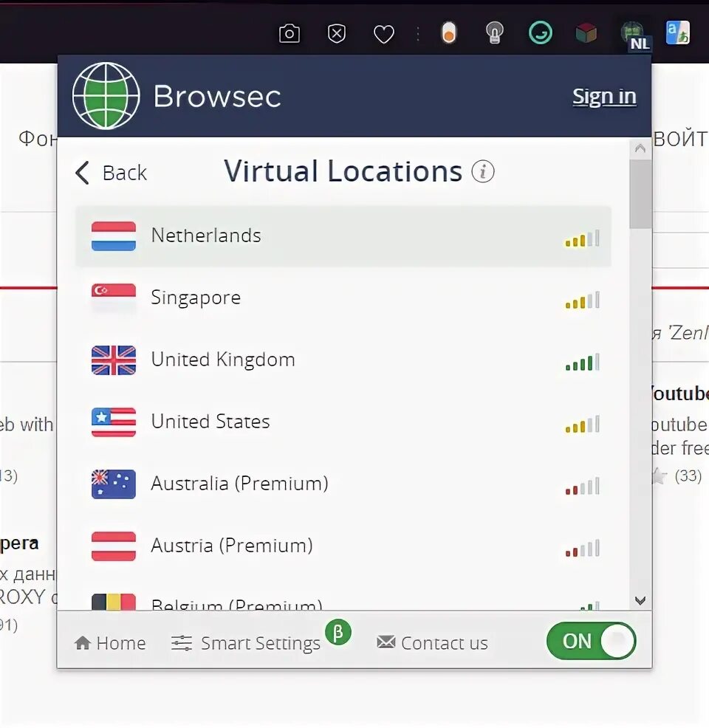The width and height of the screenshot is (709, 728).
Task: Click the Singapore flag icon
Action: [114, 298]
